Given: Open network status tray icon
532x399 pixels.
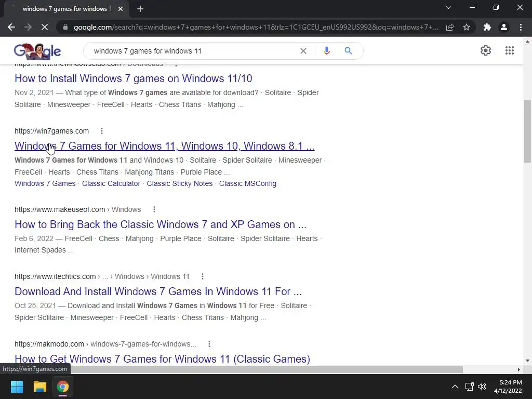Looking at the screenshot, I should (x=470, y=387).
